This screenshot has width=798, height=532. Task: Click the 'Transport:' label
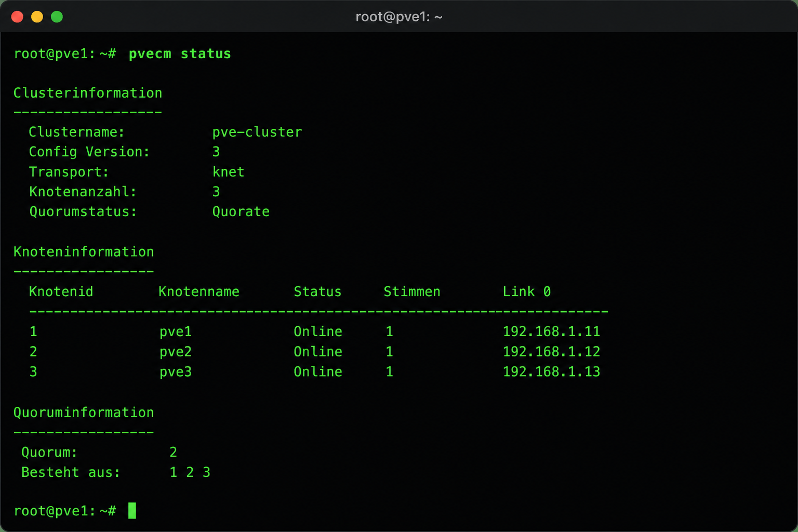tap(69, 172)
